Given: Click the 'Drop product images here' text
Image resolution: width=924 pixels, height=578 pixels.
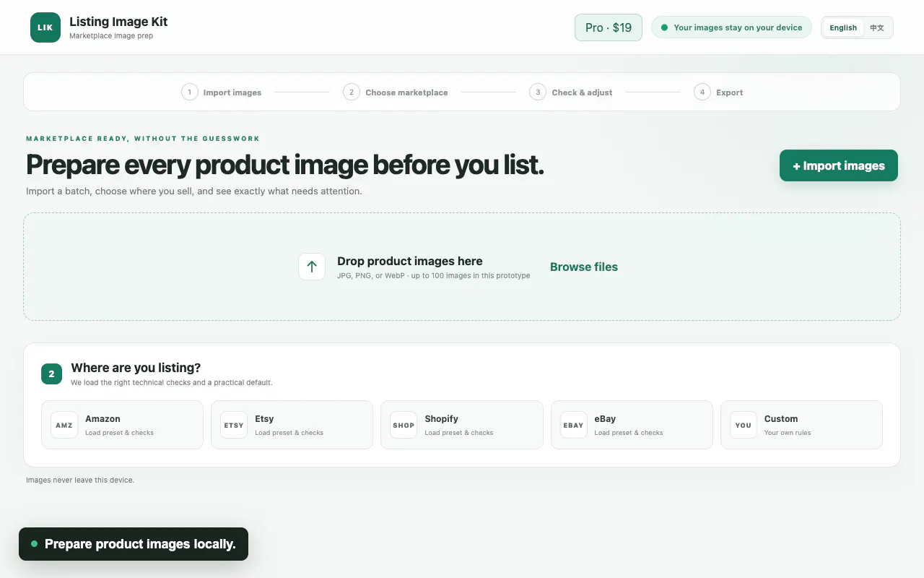Looking at the screenshot, I should point(410,261).
